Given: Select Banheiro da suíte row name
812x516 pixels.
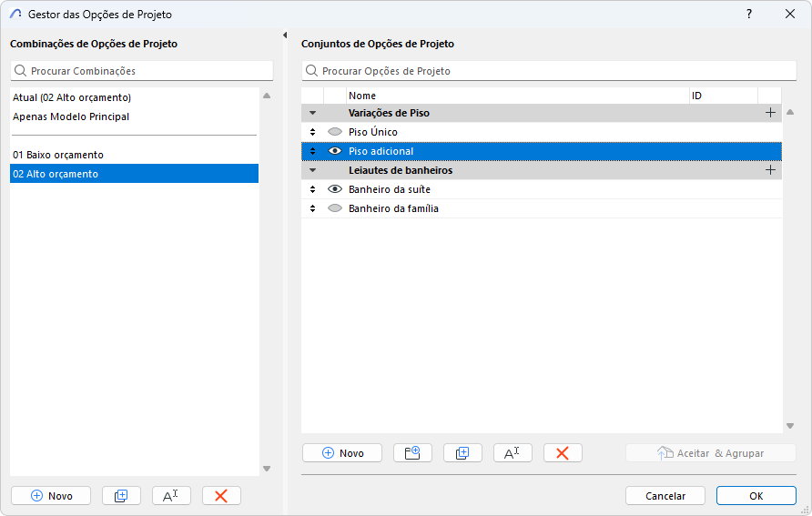Looking at the screenshot, I should pyautogui.click(x=390, y=189).
